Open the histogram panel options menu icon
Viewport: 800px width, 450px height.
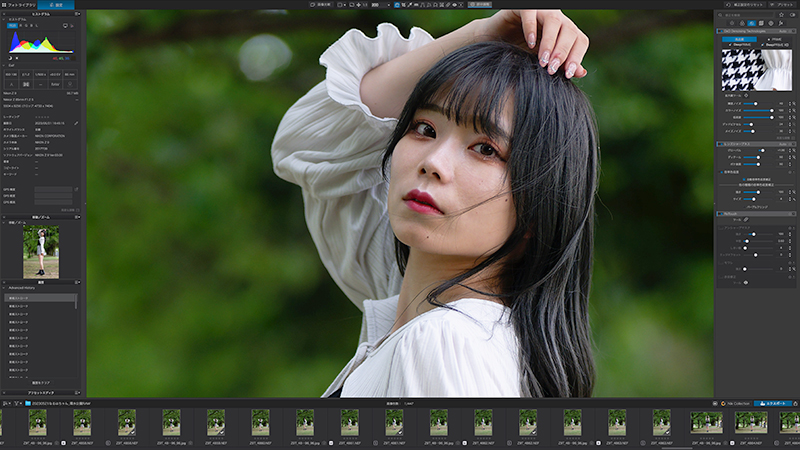click(78, 14)
